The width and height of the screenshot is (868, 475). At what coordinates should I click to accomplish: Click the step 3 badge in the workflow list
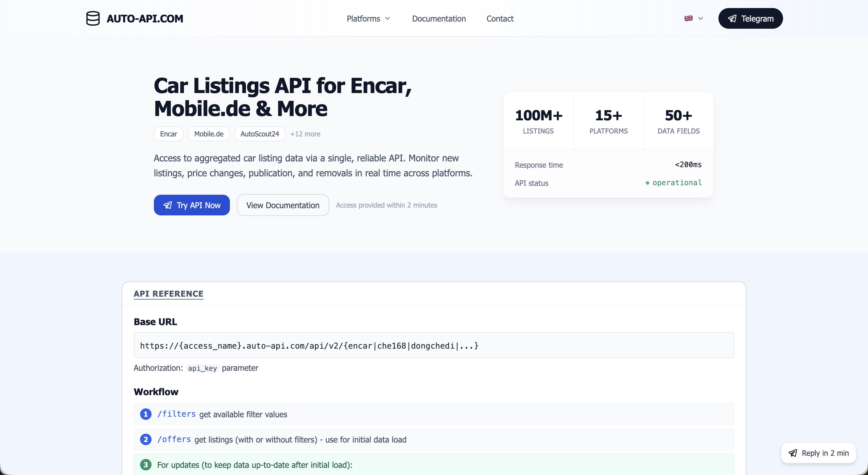pos(145,465)
